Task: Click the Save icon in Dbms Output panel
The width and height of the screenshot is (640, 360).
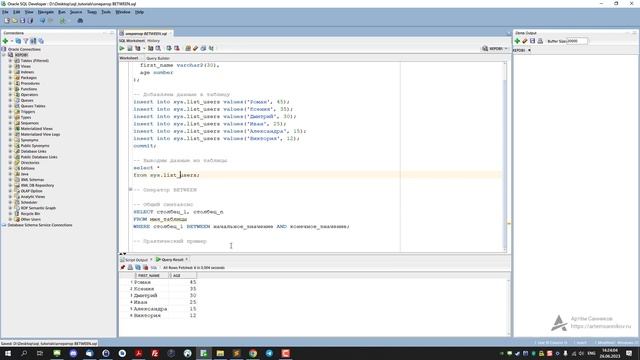Action: point(533,41)
